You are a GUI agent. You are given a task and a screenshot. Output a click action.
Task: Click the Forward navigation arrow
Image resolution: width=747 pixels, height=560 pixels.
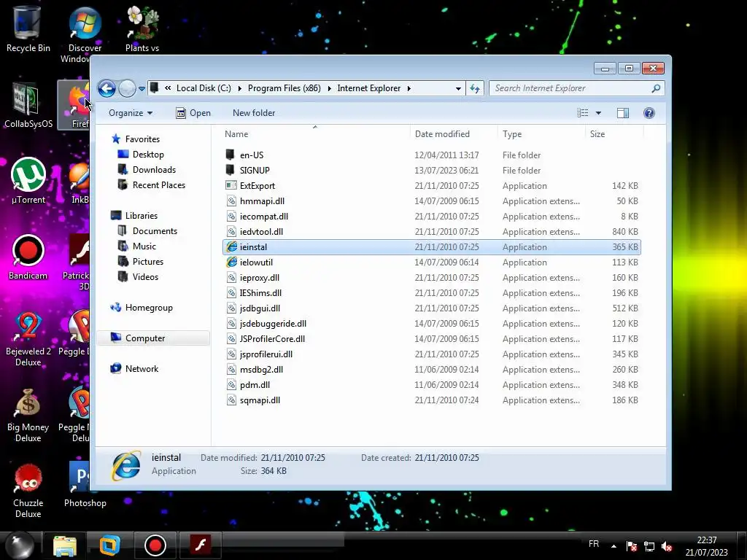click(127, 88)
